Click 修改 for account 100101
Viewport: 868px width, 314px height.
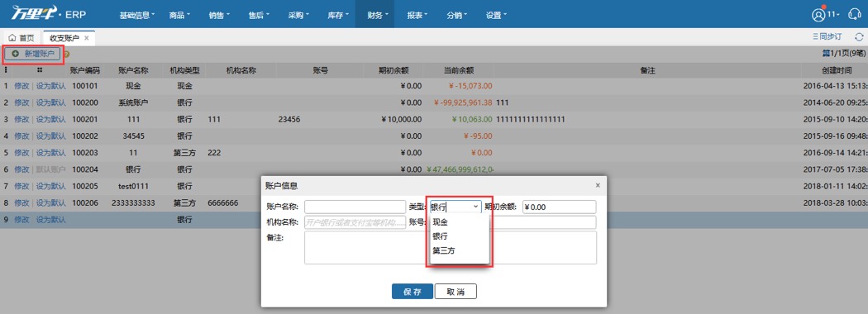pyautogui.click(x=21, y=86)
